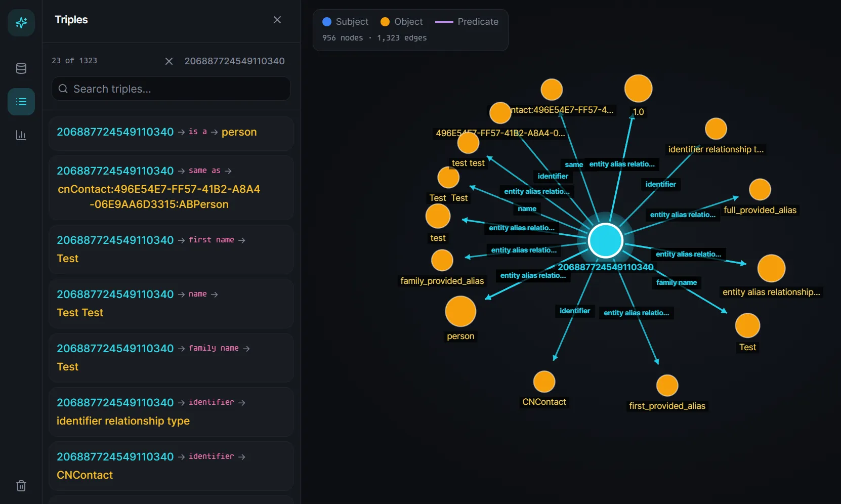Open the bar chart statistics icon

tap(21, 135)
